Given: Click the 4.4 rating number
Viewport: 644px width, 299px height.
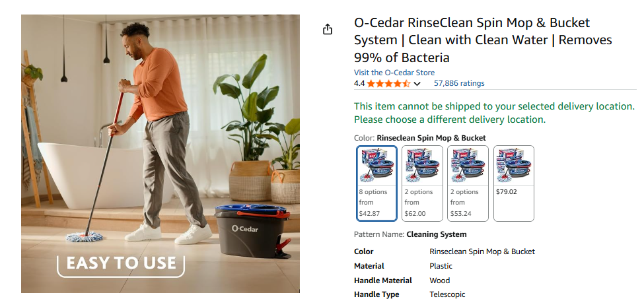Looking at the screenshot, I should coord(359,84).
